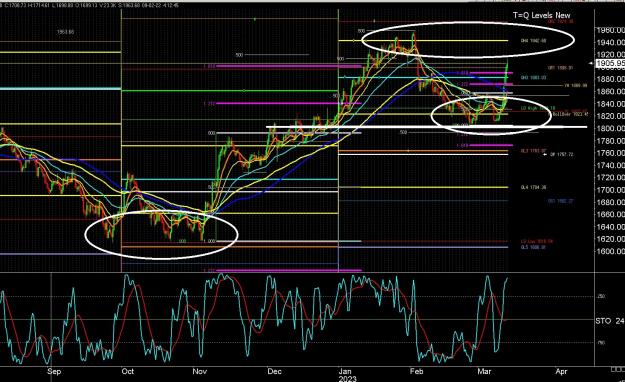Click the 1640.00 price axis label

[611, 226]
